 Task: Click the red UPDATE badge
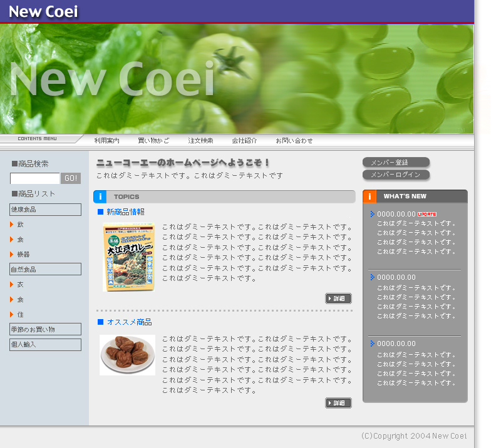[426, 214]
